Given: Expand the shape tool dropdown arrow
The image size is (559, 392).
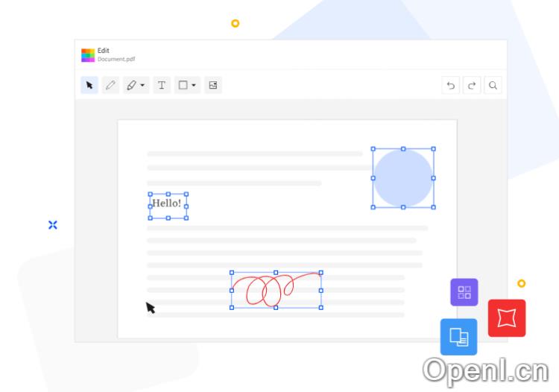Looking at the screenshot, I should [194, 85].
